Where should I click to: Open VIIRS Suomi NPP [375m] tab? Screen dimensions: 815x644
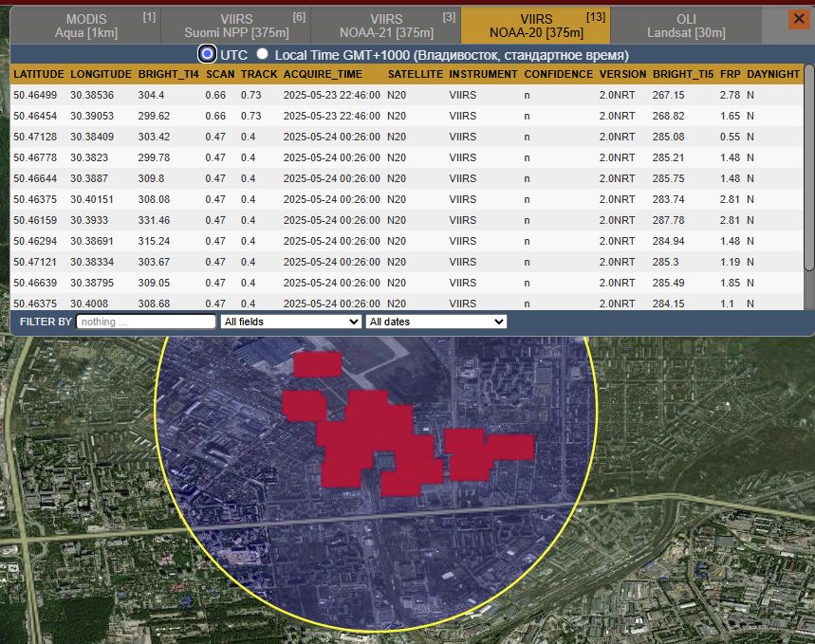236,26
